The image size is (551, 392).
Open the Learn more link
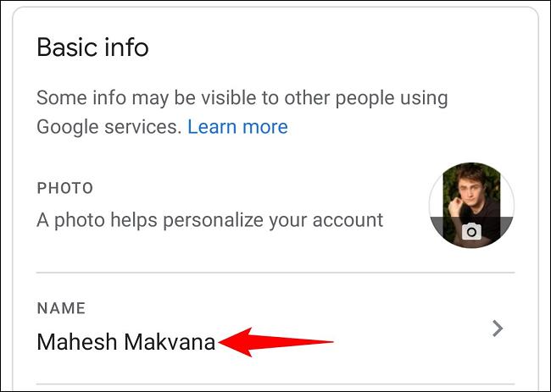(237, 127)
